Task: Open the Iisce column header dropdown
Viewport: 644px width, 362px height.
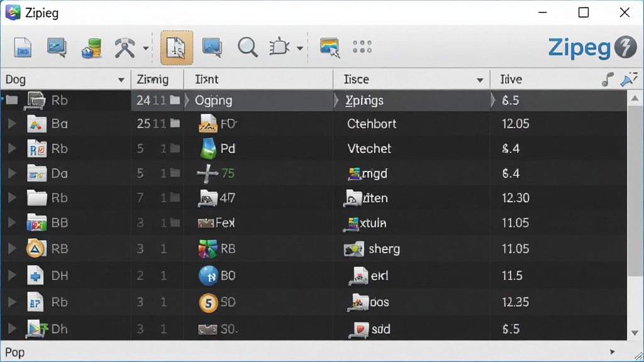Action: tap(480, 80)
